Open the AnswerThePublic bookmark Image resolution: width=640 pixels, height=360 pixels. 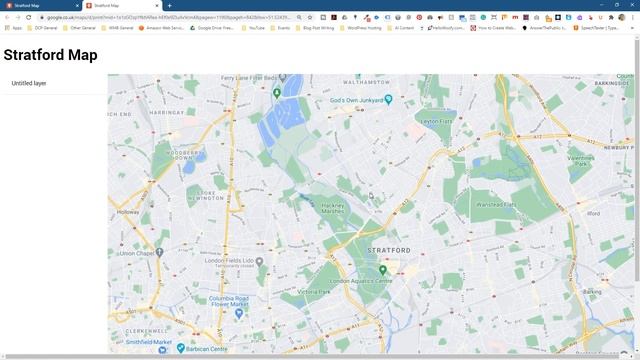[544, 28]
